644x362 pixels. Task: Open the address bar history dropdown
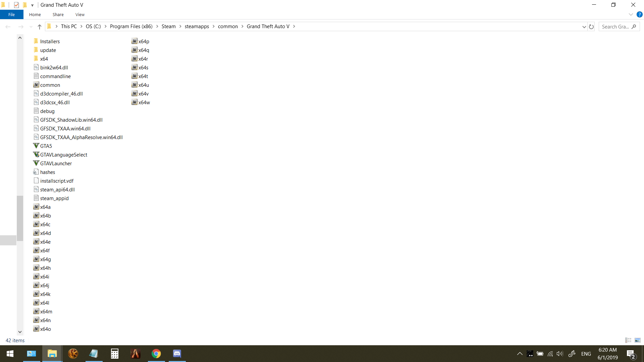tap(584, 26)
